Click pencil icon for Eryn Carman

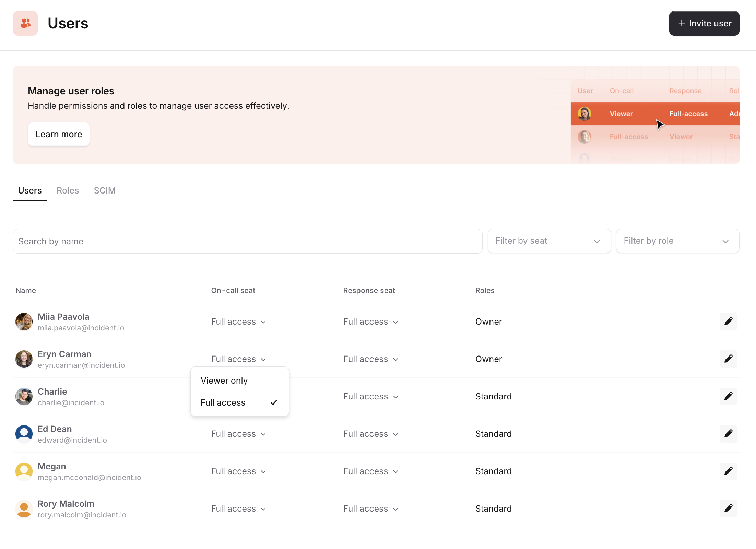[728, 359]
